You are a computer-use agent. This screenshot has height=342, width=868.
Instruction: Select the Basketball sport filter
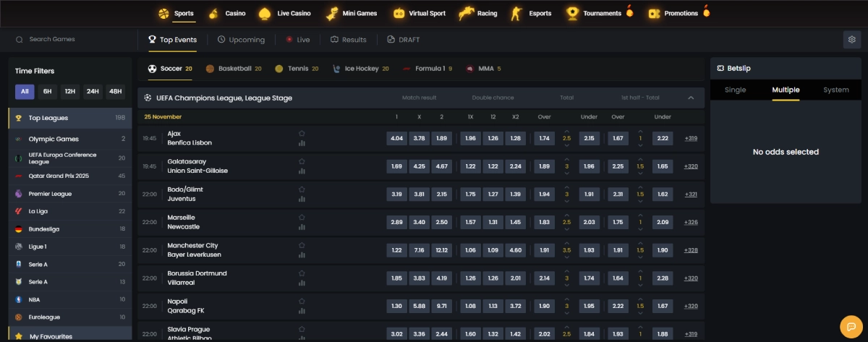234,69
